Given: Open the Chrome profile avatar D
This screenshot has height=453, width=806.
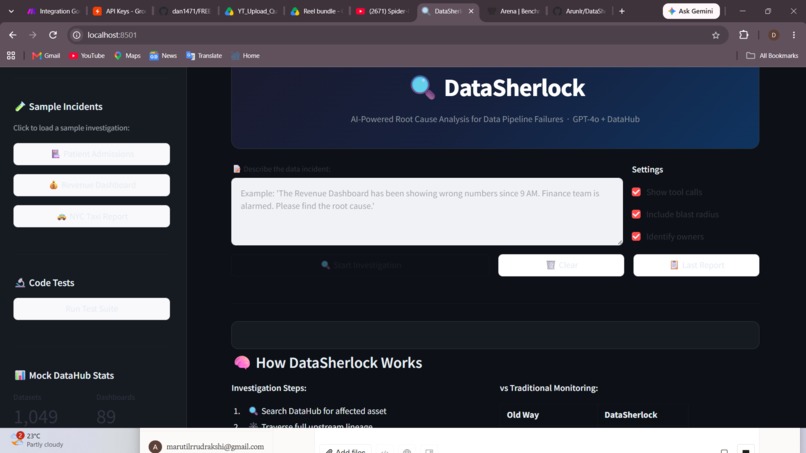Looking at the screenshot, I should 773,35.
